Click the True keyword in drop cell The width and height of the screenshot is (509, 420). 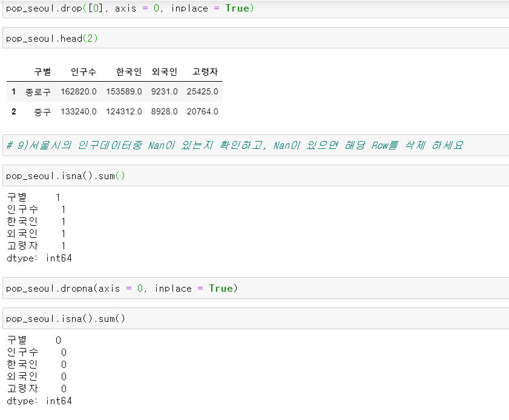click(x=237, y=8)
